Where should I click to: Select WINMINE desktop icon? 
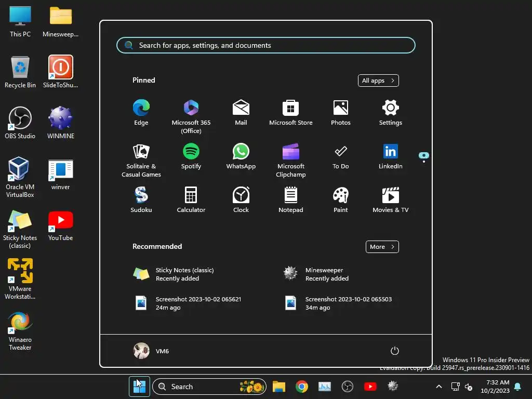tap(61, 123)
